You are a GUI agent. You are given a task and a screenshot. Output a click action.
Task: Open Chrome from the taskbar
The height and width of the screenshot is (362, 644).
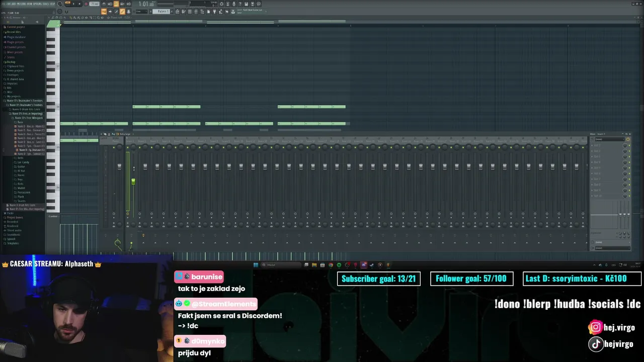331,264
